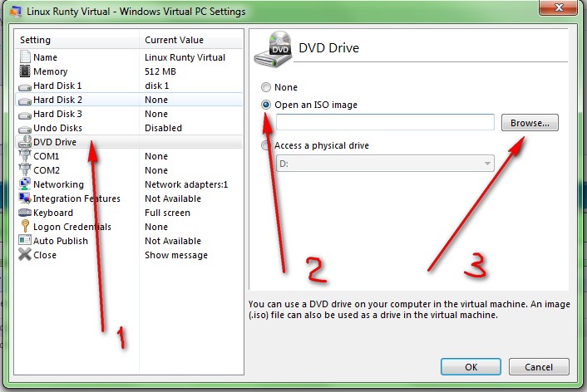Click the ISO image path field
The height and width of the screenshot is (392, 587).
click(385, 122)
